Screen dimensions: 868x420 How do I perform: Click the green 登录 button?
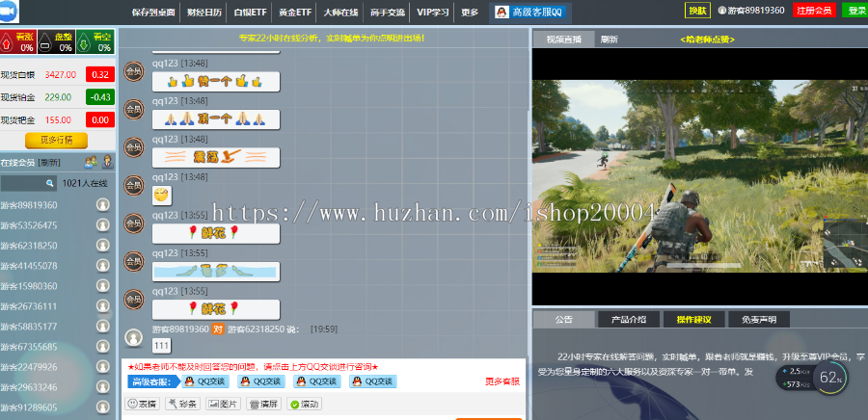(854, 10)
